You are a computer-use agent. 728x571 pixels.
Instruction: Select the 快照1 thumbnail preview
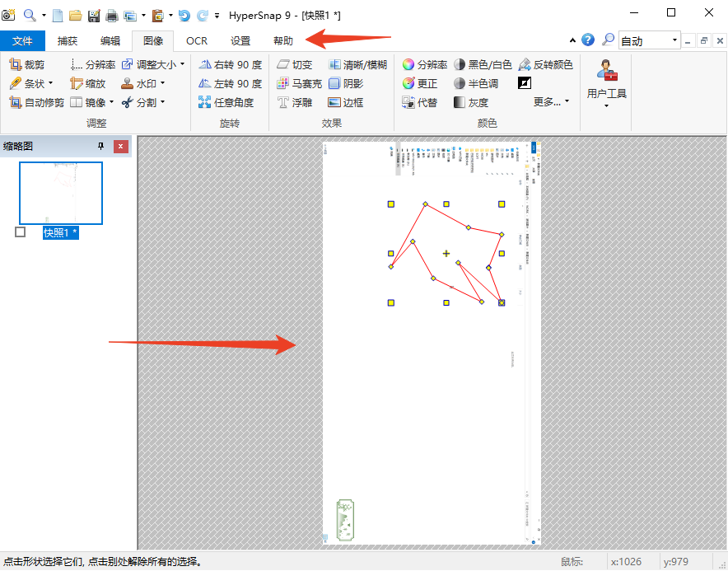click(61, 193)
